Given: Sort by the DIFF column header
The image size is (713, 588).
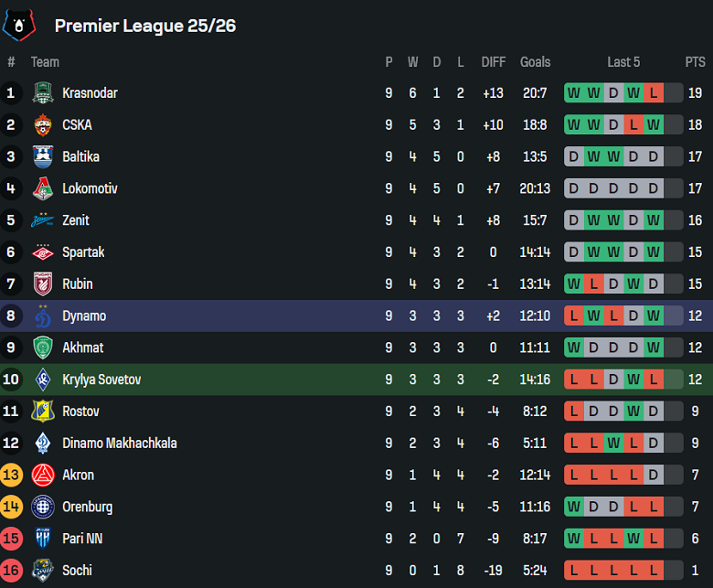Looking at the screenshot, I should pyautogui.click(x=494, y=62).
